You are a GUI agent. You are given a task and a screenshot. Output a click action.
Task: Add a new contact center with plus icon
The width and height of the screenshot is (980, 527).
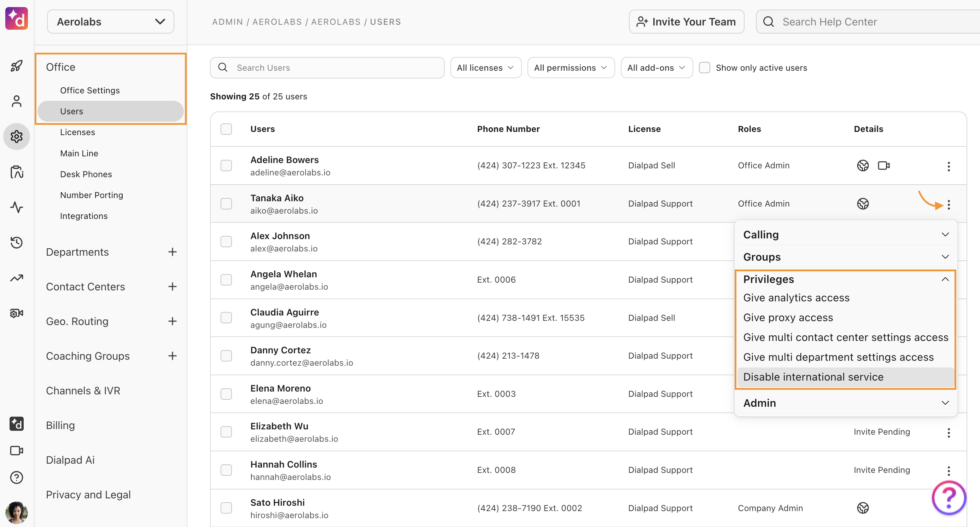172,286
